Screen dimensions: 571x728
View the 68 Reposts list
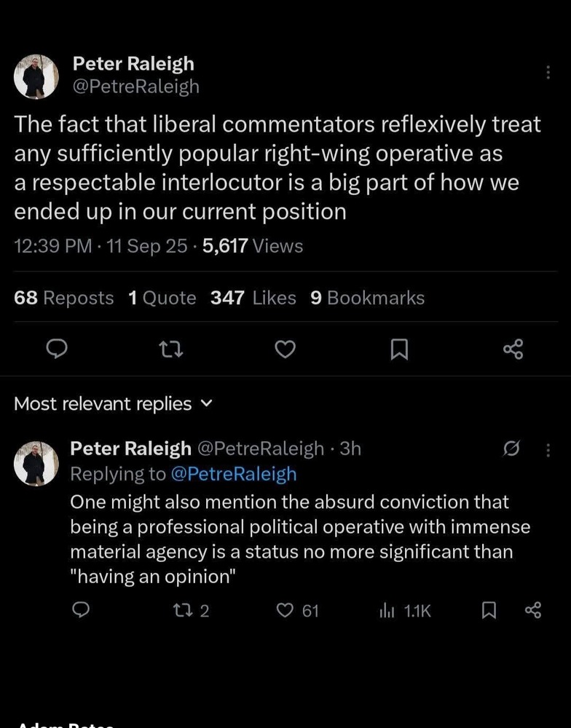64,298
